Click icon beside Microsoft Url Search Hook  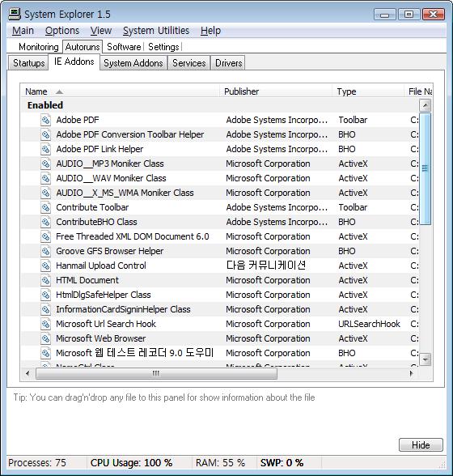(45, 324)
